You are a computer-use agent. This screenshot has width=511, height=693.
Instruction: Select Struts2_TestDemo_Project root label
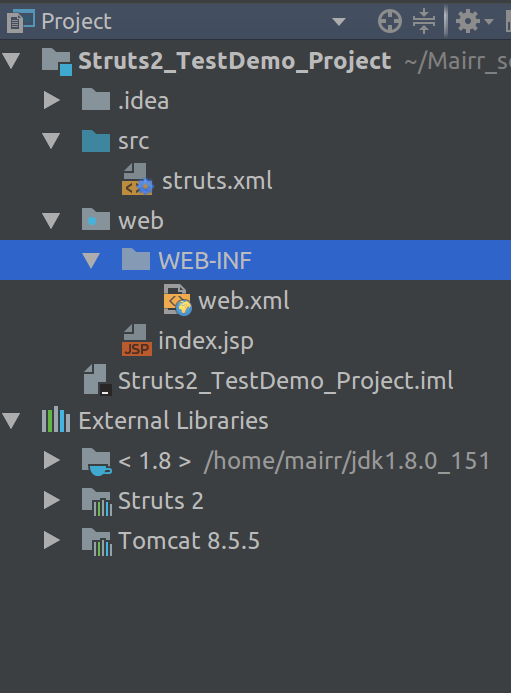[235, 61]
